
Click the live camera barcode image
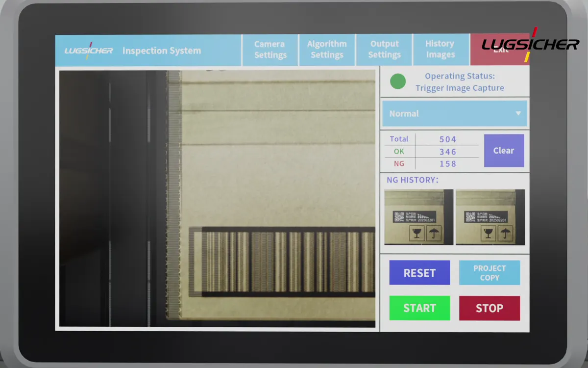[x=217, y=199]
